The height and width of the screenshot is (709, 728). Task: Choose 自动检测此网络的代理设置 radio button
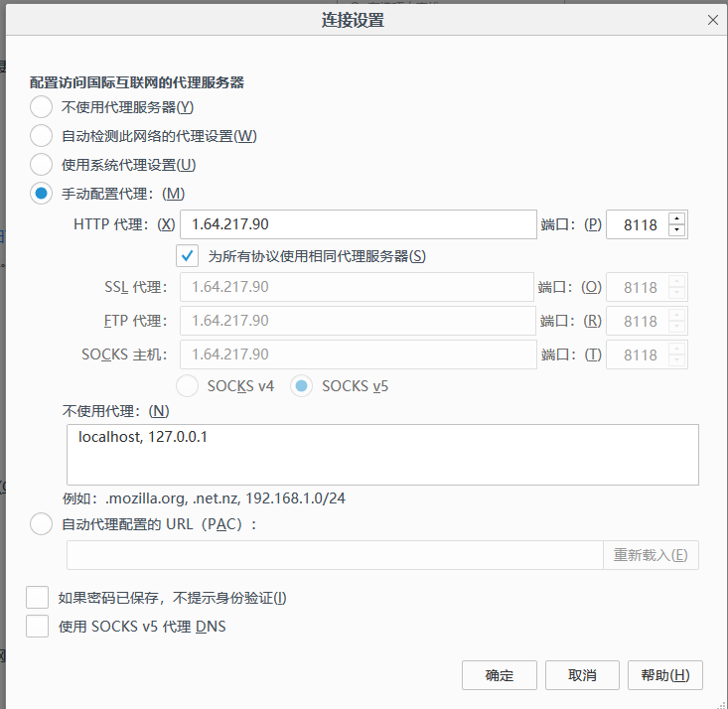pyautogui.click(x=41, y=136)
